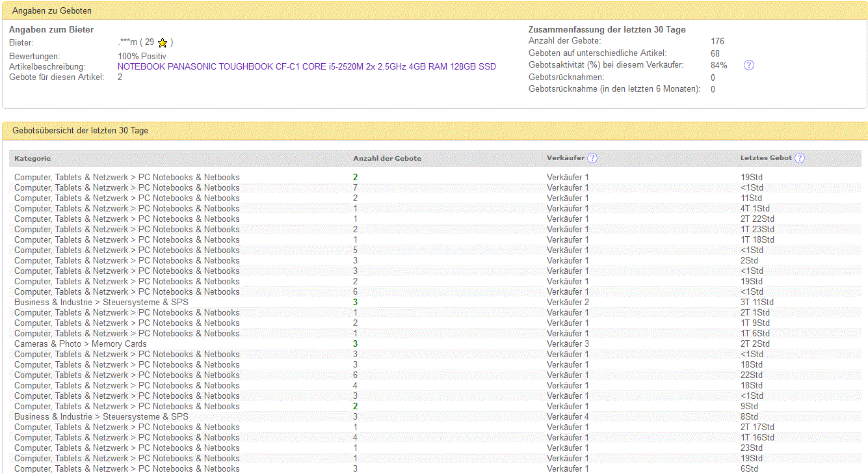The width and height of the screenshot is (868, 473).
Task: Click the total bid count 176
Action: click(717, 42)
